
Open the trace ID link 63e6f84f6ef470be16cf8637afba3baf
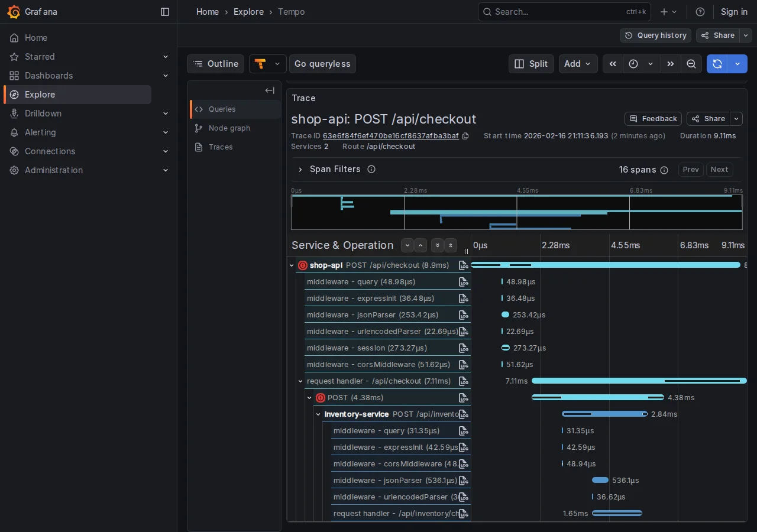[x=390, y=136]
